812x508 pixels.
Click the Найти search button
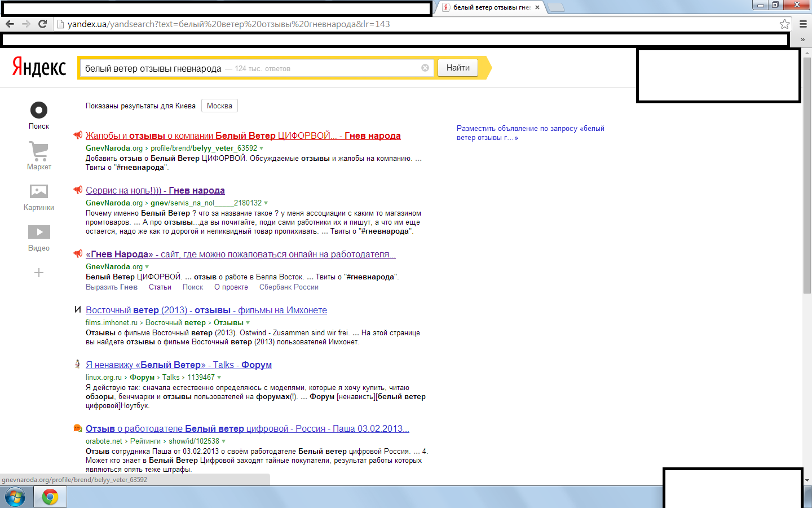[x=458, y=68]
